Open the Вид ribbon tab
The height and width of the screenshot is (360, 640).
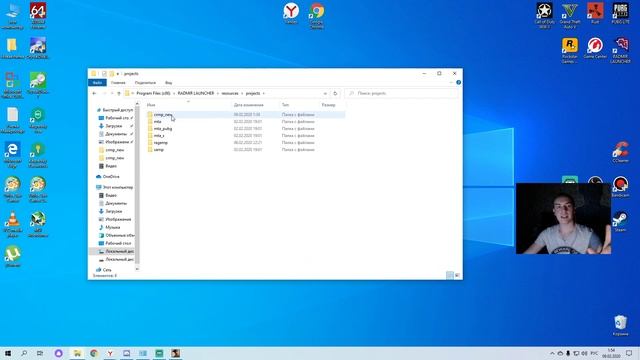(x=168, y=83)
